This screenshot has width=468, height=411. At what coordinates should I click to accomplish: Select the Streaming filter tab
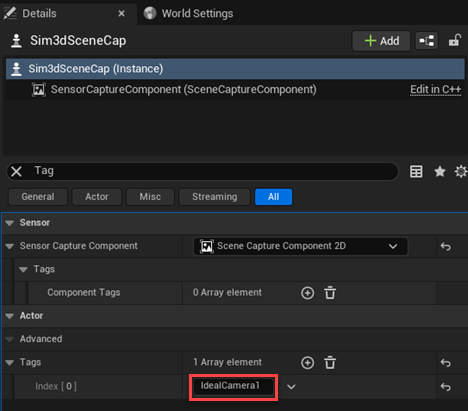(214, 197)
